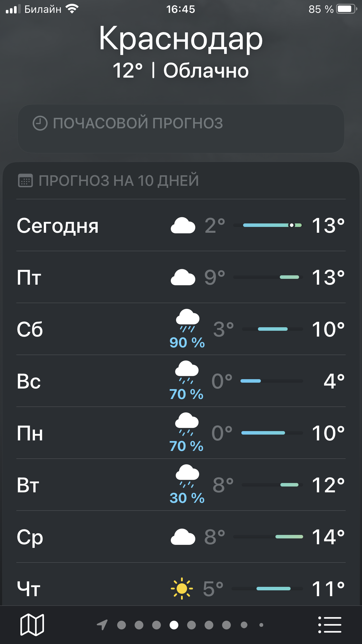Image resolution: width=362 pixels, height=644 pixels.
Task: Expand the Почасовой прогноз panel
Action: [181, 129]
